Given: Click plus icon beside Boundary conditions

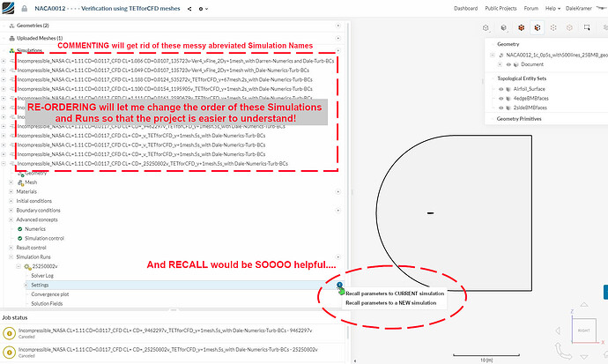Looking at the screenshot, I should [x=337, y=210].
